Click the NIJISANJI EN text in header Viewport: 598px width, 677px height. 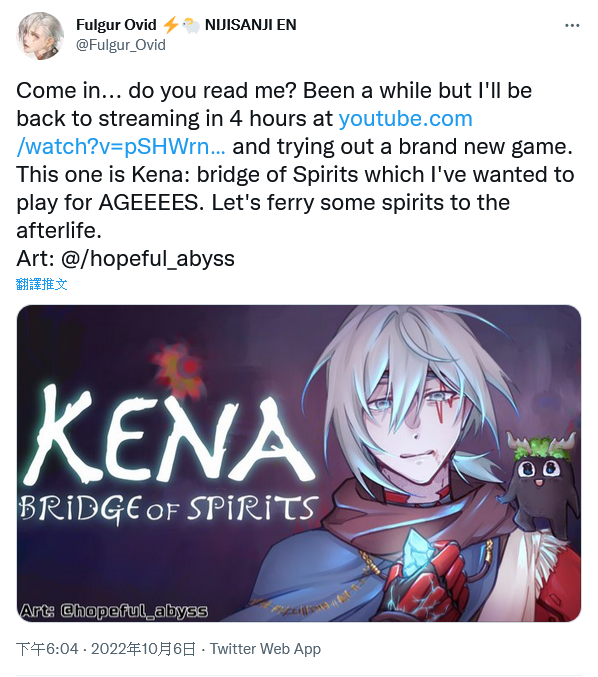251,25
